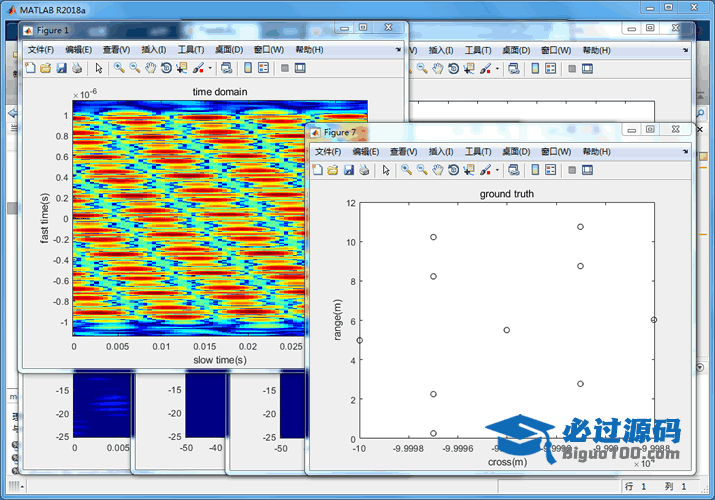Open 工具(T) menu in Figure 1

tap(191, 50)
